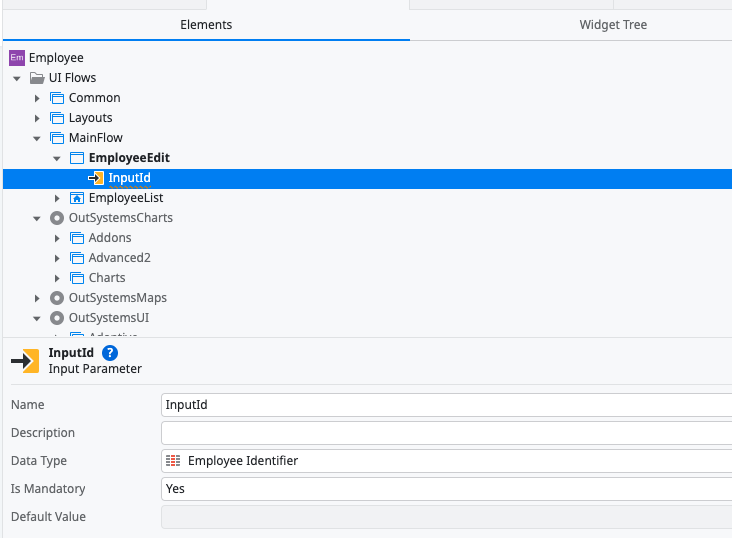
Task: Collapse the OutSystemsCharts node
Action: pos(37,218)
